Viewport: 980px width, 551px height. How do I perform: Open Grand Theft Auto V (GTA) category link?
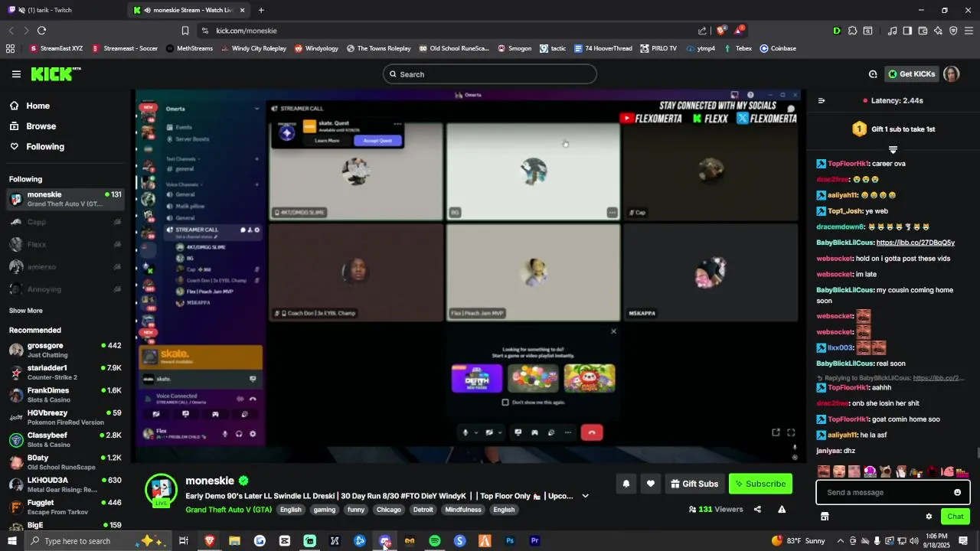(x=228, y=510)
